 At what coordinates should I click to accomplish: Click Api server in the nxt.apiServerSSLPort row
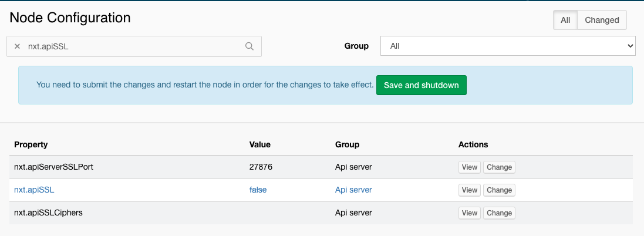point(353,167)
